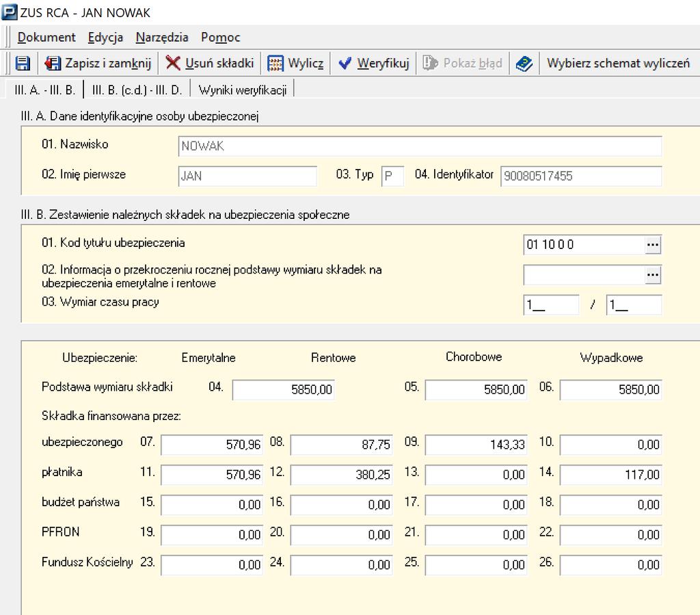Click field 26 Fundusz Kościelny Wypadkowe

[x=610, y=564]
